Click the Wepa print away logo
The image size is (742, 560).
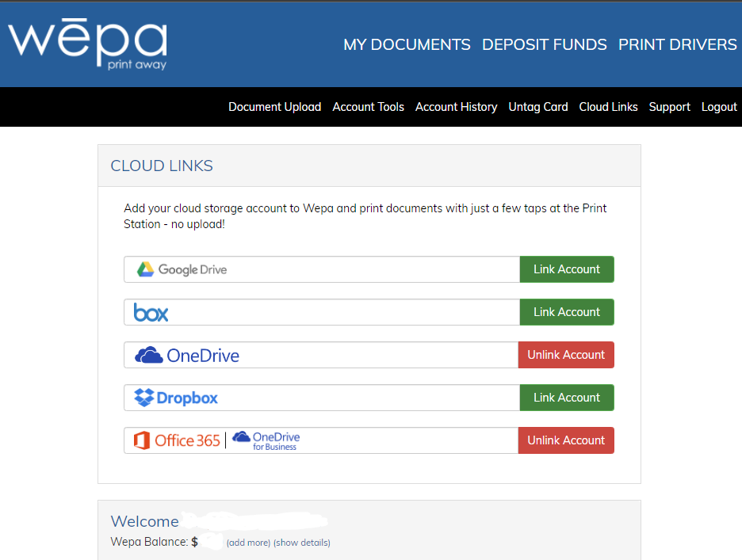[88, 44]
